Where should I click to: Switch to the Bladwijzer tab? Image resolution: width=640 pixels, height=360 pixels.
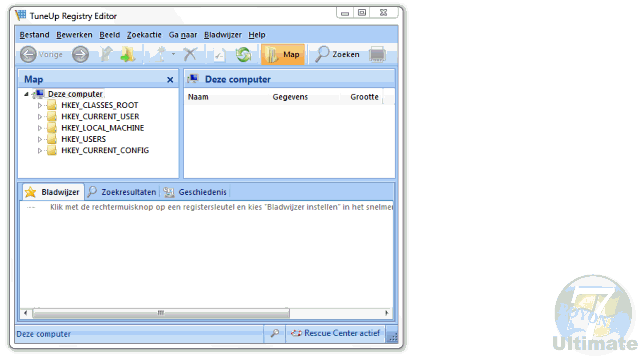(x=53, y=192)
